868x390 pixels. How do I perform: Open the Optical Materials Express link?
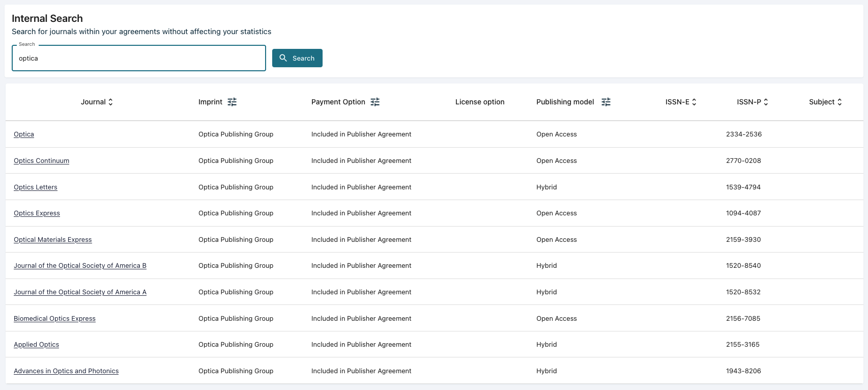pyautogui.click(x=53, y=240)
